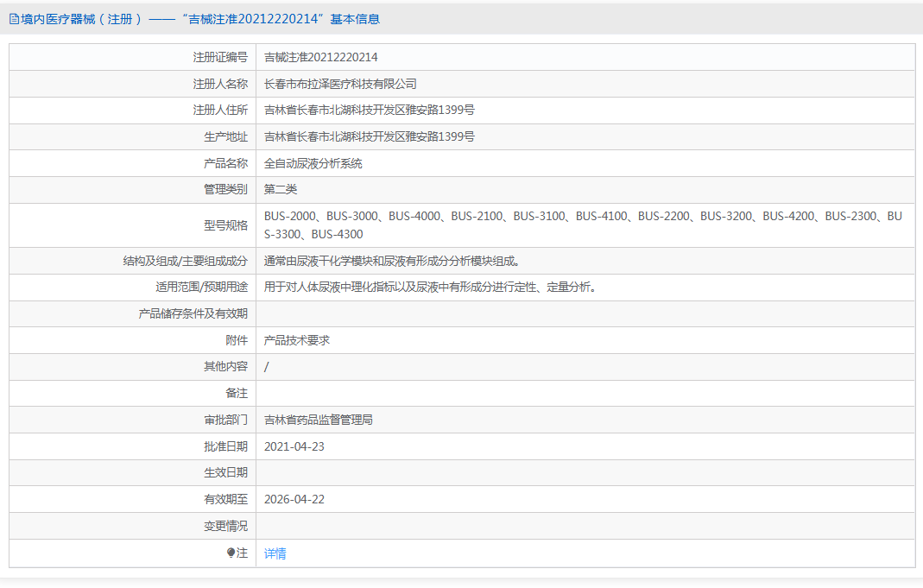Image resolution: width=923 pixels, height=588 pixels.
Task: Select the page title 境内医疗器械（注册）
Action: point(81,19)
